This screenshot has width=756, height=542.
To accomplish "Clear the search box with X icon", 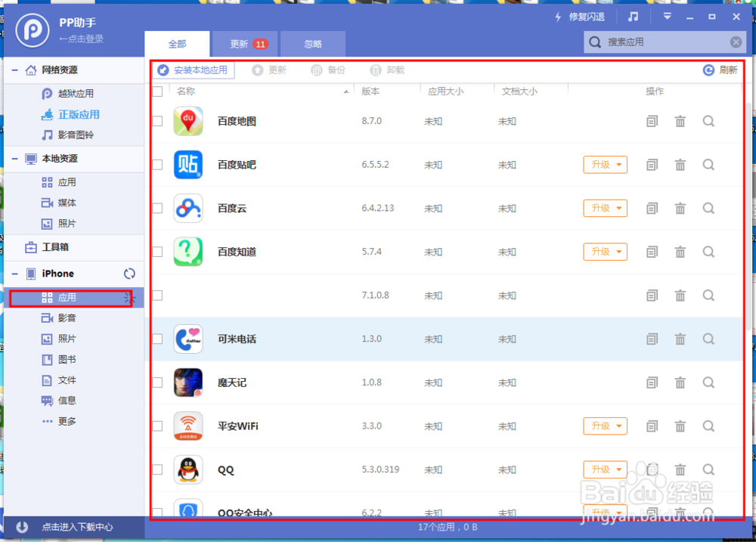I will click(x=736, y=42).
